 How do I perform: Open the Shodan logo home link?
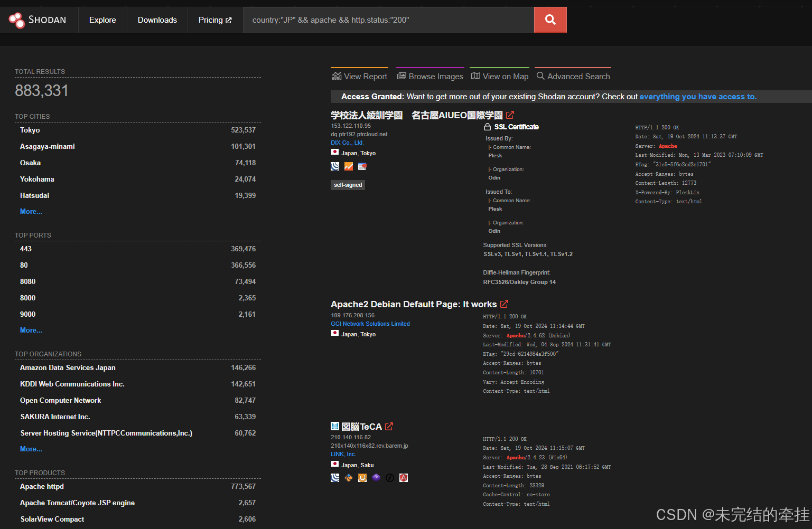(x=38, y=20)
